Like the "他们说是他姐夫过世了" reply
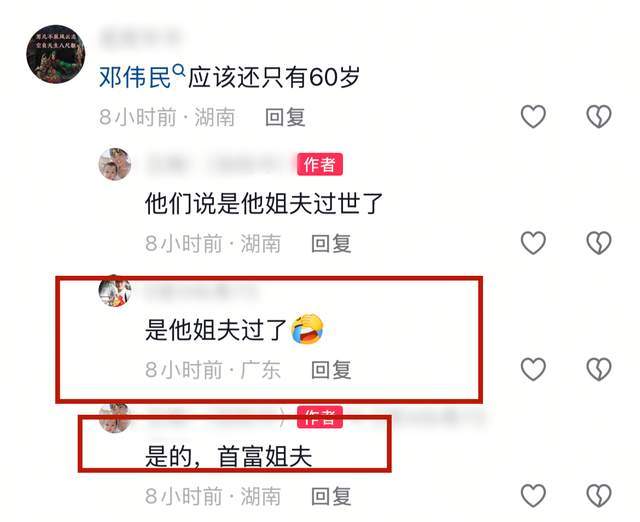Screen dimensions: 640x522 [533, 243]
